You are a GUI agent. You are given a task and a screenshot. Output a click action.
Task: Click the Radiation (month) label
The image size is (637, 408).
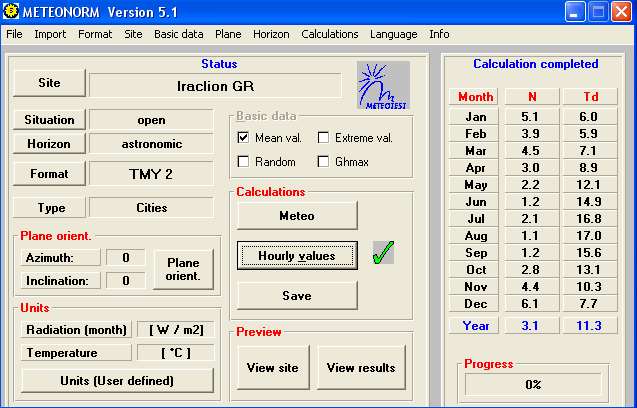[x=76, y=330]
